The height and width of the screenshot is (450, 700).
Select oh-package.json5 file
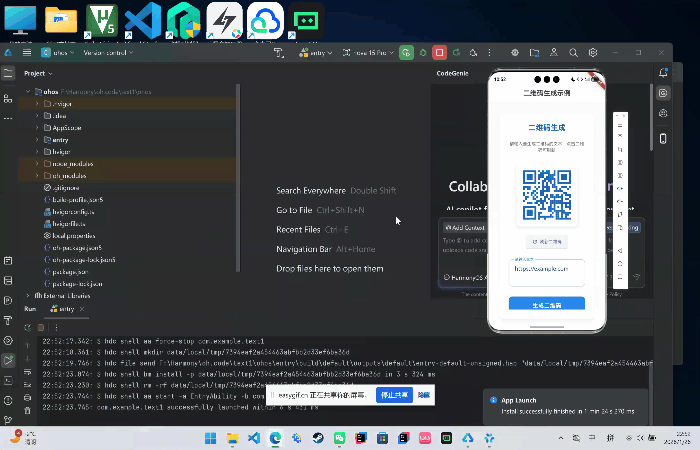pyautogui.click(x=73, y=248)
